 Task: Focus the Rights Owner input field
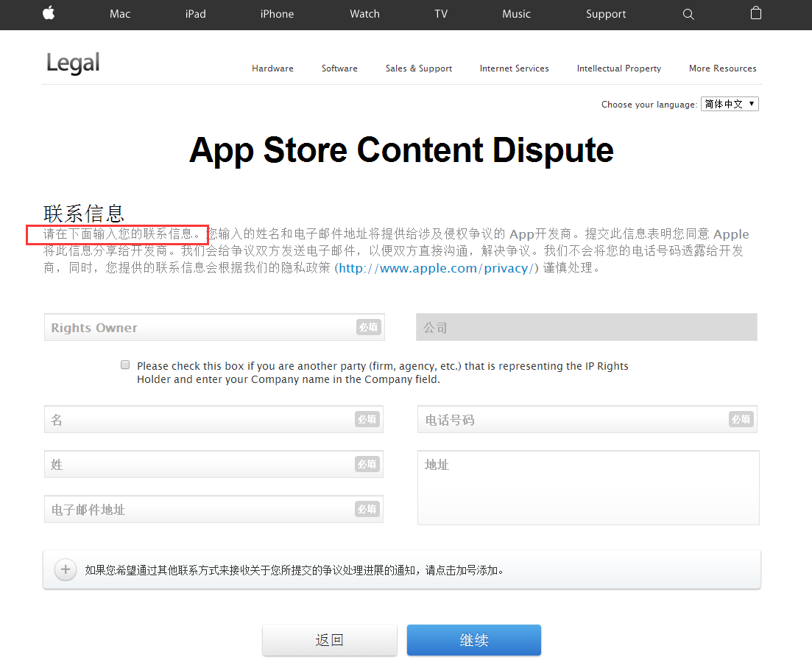[x=214, y=327]
